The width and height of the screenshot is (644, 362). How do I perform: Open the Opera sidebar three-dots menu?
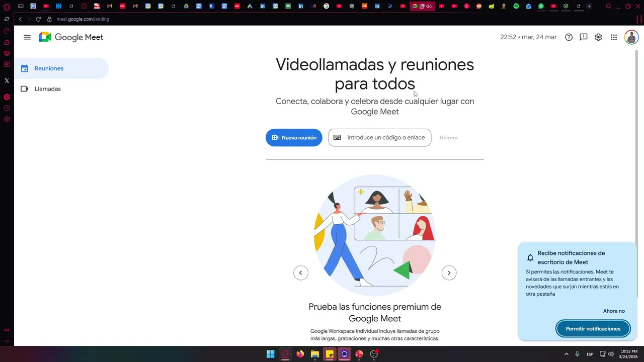click(x=7, y=340)
